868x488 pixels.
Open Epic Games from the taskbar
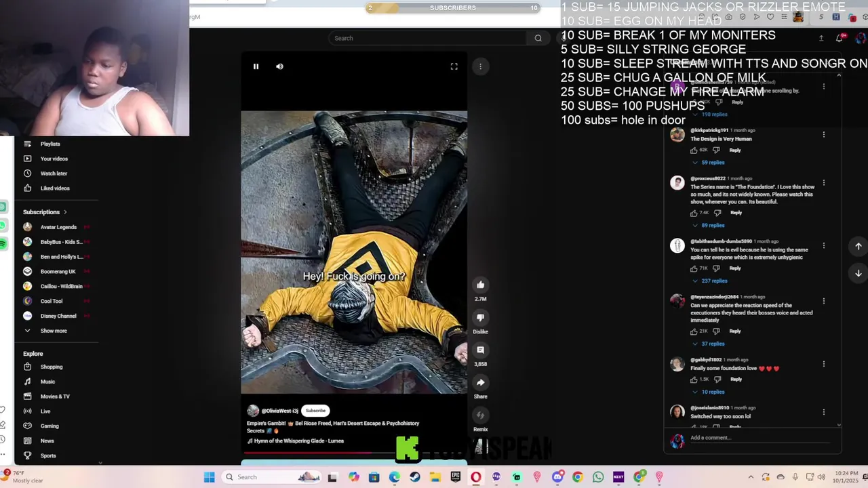pos(456,477)
